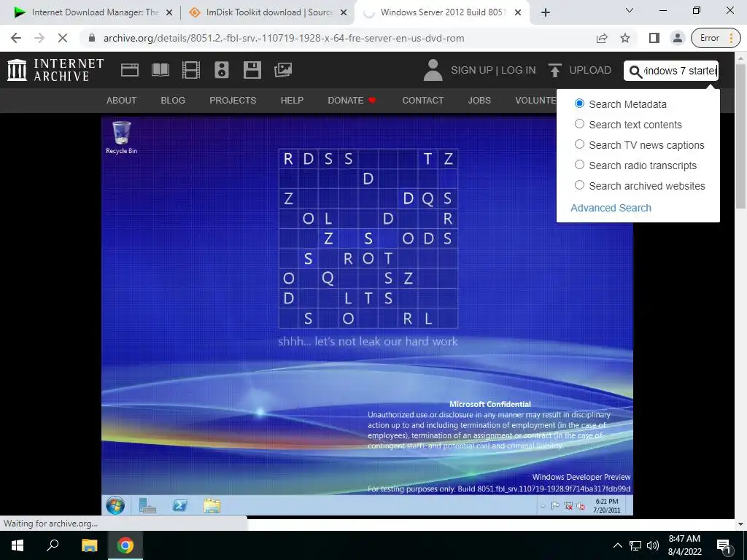Open ABOUT menu item
Image resolution: width=747 pixels, height=560 pixels.
coord(122,101)
